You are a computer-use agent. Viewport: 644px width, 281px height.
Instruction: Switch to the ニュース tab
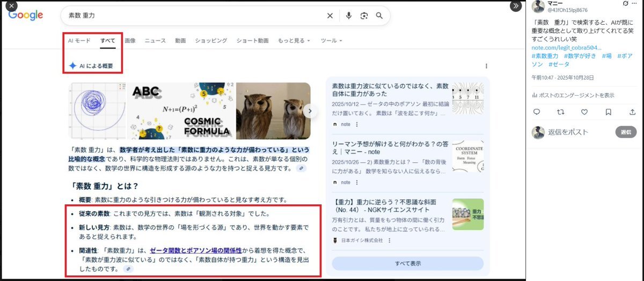(x=155, y=41)
